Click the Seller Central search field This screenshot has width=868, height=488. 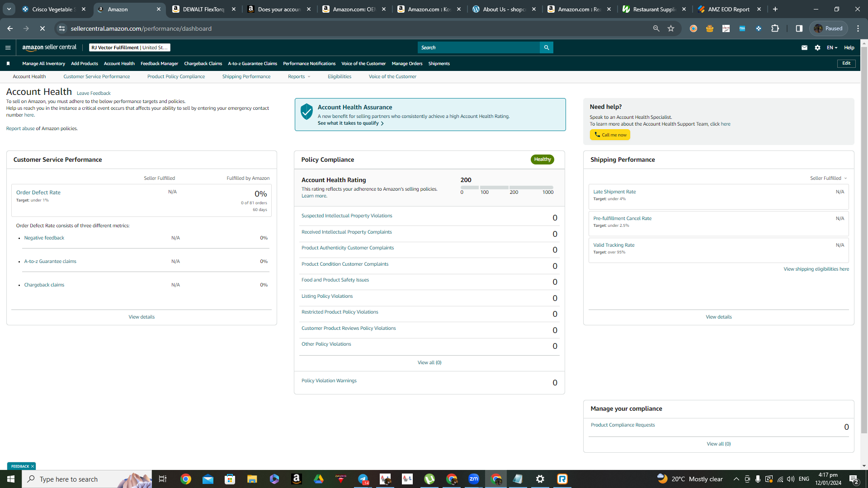point(479,47)
